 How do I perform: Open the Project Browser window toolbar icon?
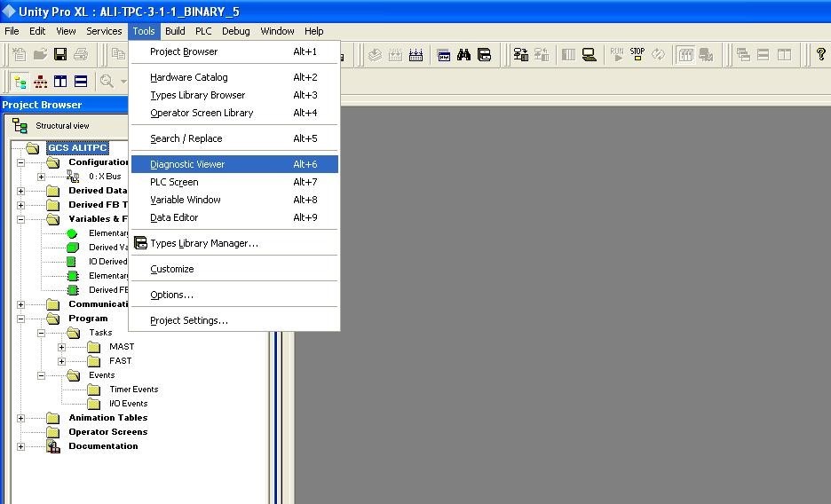[444, 54]
